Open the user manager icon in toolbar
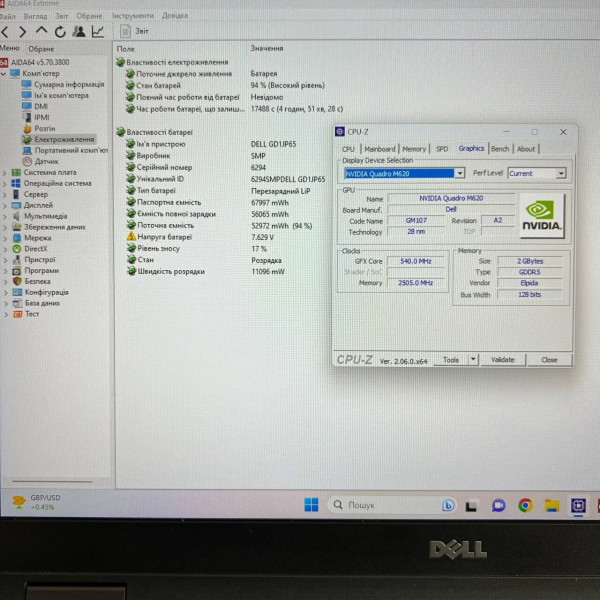This screenshot has height=600, width=600. 79,31
